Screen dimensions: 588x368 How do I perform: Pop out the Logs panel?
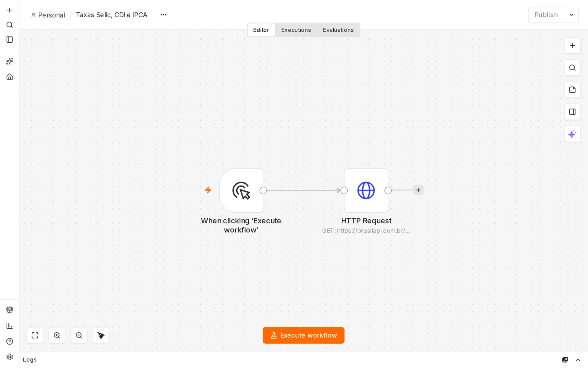pos(565,360)
